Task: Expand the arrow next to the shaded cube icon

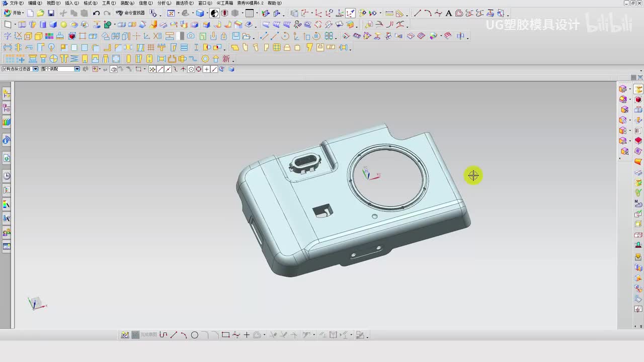Action: click(x=207, y=14)
